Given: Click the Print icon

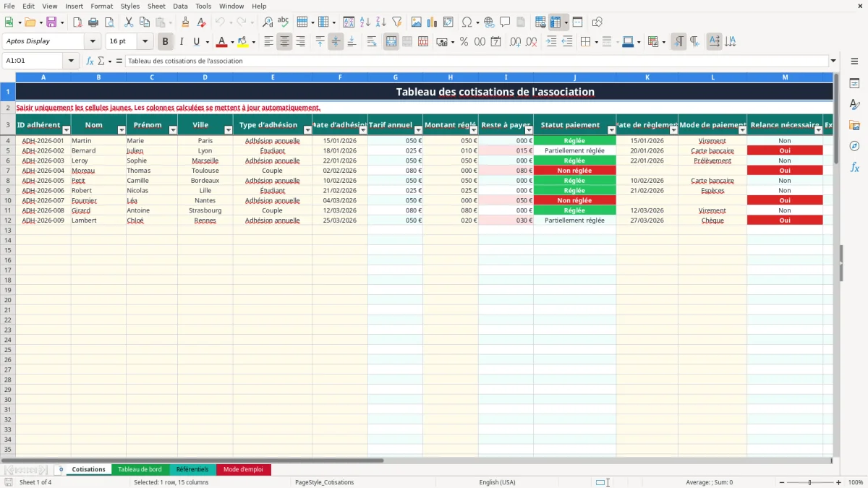Looking at the screenshot, I should (93, 22).
